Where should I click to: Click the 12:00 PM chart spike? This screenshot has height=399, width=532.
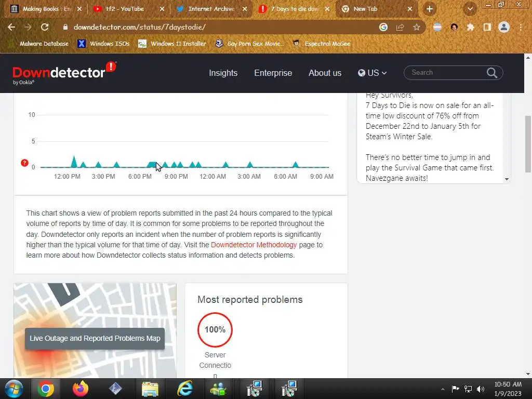[74, 162]
